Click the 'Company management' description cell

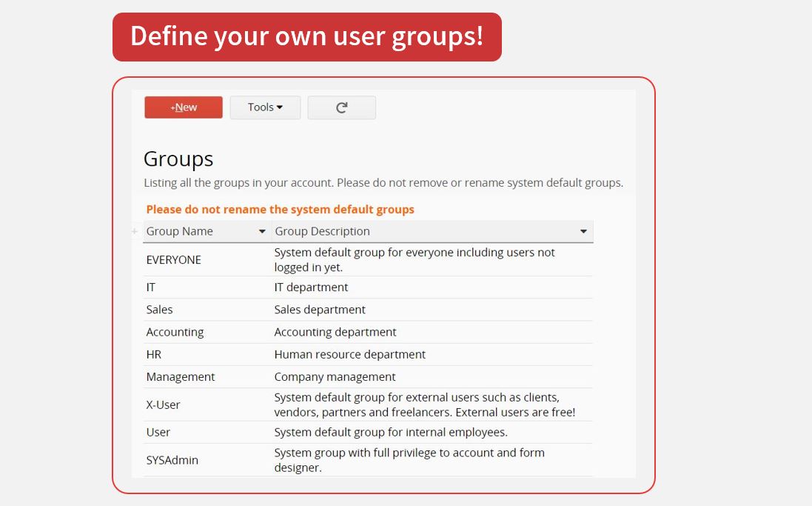coord(335,377)
